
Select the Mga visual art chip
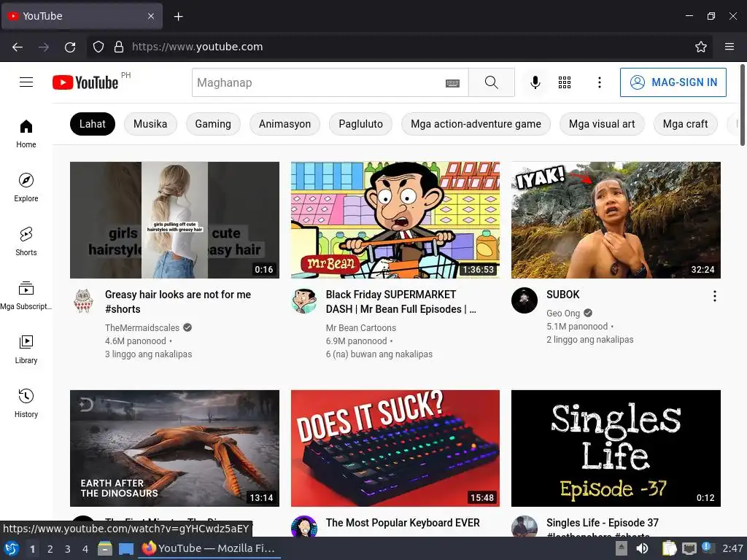coord(602,124)
